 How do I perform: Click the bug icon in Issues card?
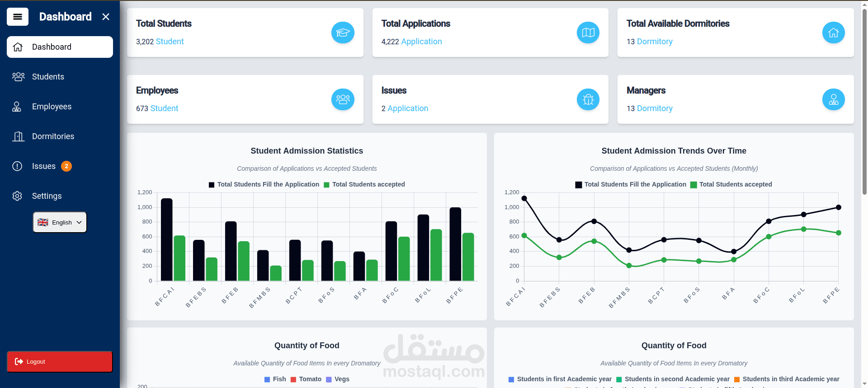(x=588, y=99)
